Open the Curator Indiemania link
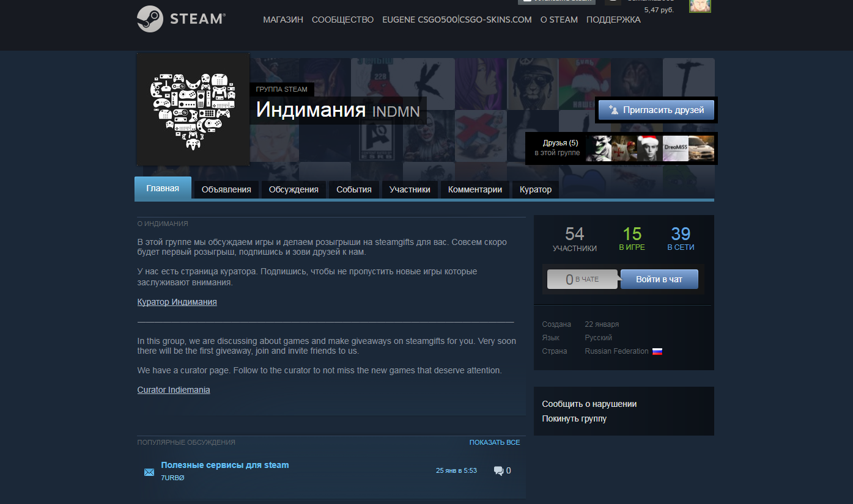Image resolution: width=853 pixels, height=504 pixels. (x=174, y=390)
